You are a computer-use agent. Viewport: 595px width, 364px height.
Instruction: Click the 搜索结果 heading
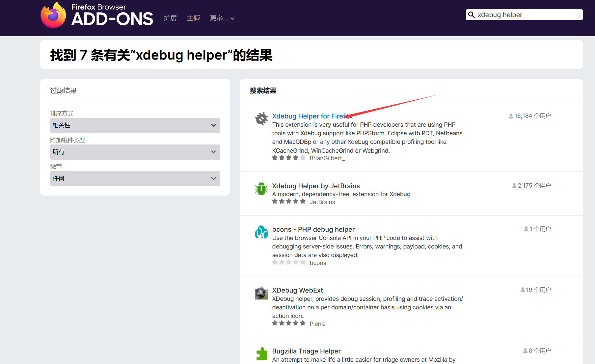pos(263,91)
